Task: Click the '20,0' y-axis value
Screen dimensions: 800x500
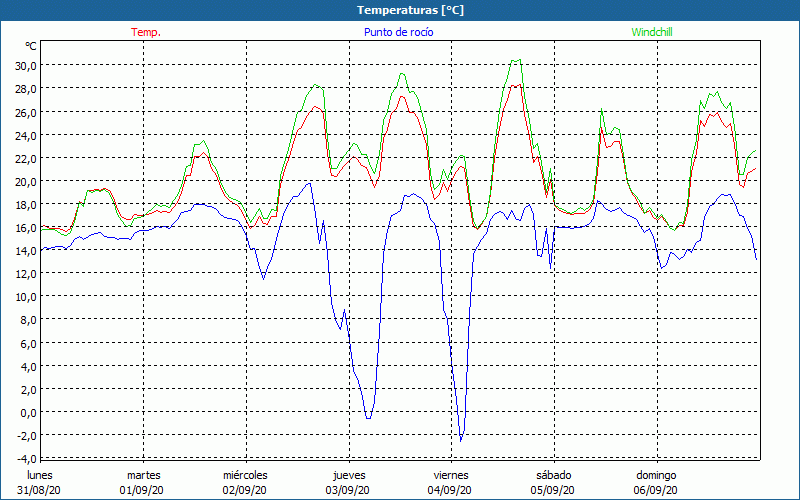Action: tap(26, 181)
